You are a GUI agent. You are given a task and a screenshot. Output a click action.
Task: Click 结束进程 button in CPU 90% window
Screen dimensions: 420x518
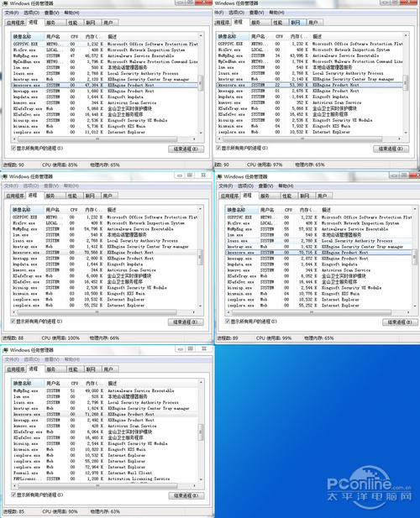pos(186,495)
